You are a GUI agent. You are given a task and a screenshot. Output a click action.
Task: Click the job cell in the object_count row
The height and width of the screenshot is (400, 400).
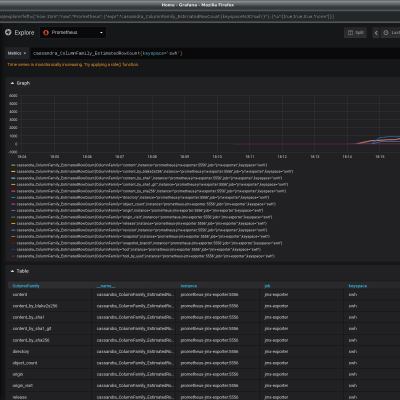click(x=302, y=363)
